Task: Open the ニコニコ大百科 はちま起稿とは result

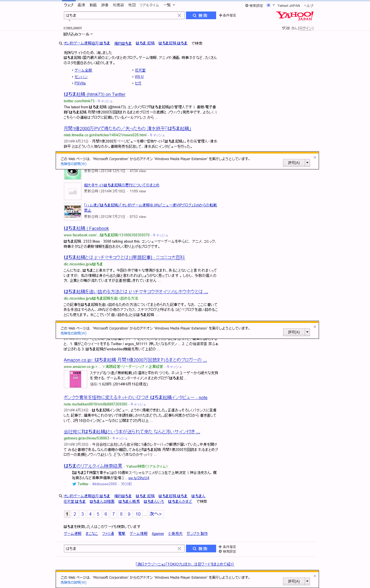Action: point(124,257)
